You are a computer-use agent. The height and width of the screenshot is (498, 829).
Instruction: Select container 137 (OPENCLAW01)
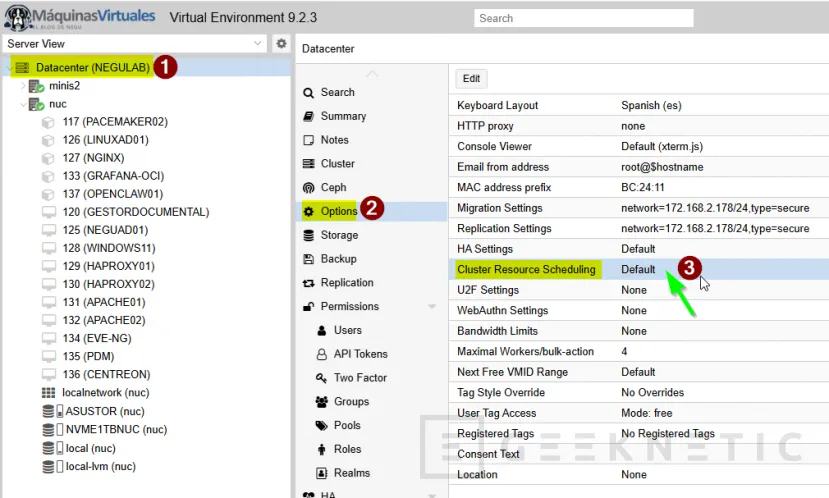(x=113, y=194)
